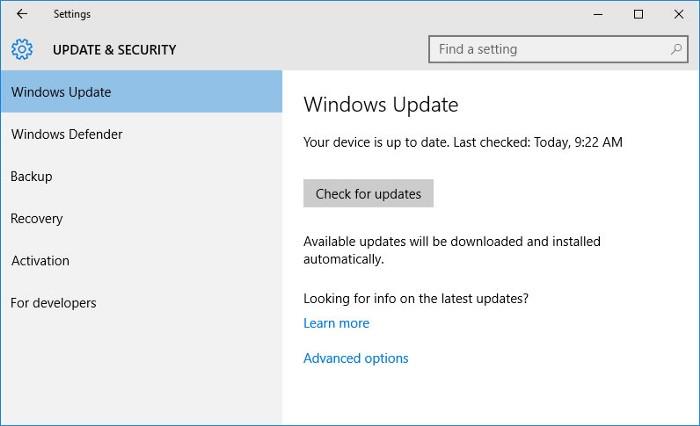Image resolution: width=700 pixels, height=426 pixels.
Task: Maximize the Settings window
Action: (x=638, y=14)
